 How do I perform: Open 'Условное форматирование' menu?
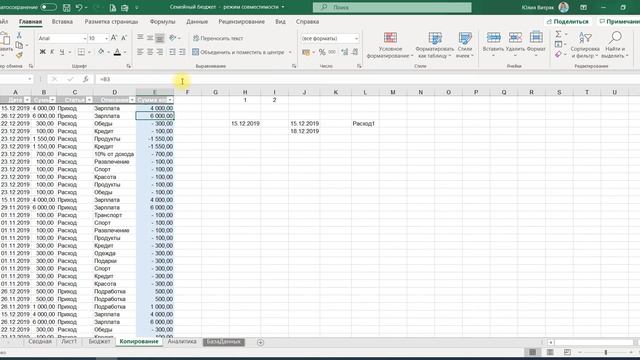coord(390,45)
